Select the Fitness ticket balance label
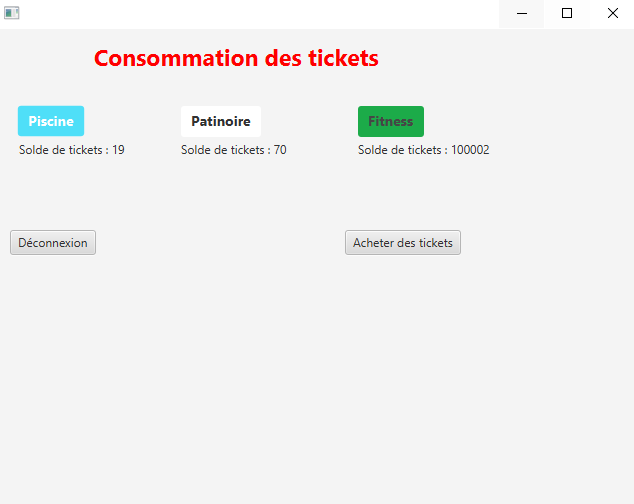Screen dimensions: 634x504 tap(423, 150)
